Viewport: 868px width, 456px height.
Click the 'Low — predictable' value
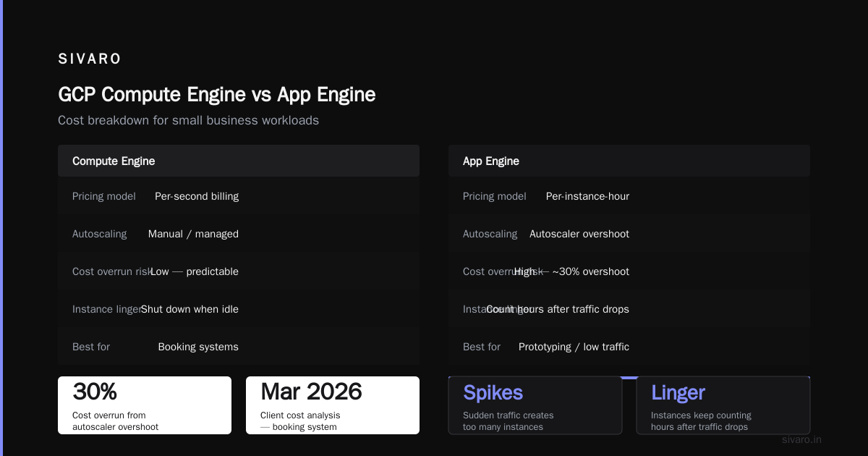coord(195,271)
